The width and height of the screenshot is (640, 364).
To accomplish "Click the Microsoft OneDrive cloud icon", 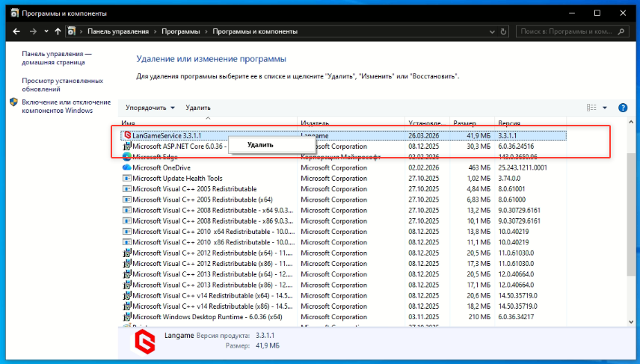I will [x=127, y=167].
